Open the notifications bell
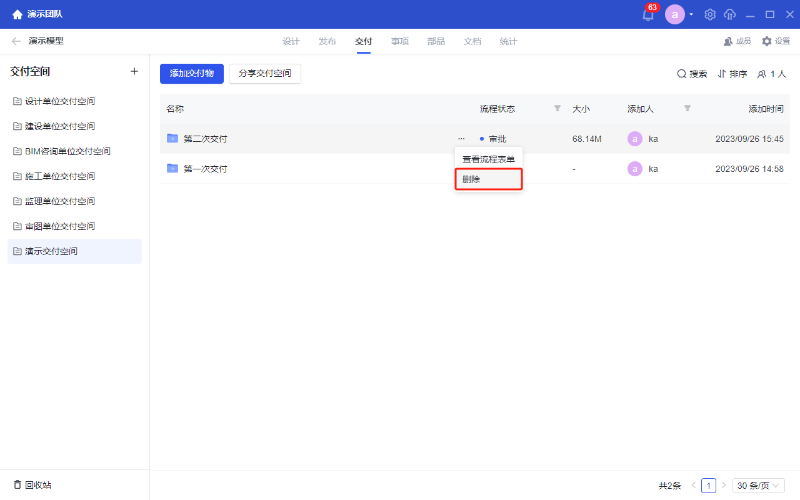Viewport: 800px width, 500px height. [x=648, y=15]
